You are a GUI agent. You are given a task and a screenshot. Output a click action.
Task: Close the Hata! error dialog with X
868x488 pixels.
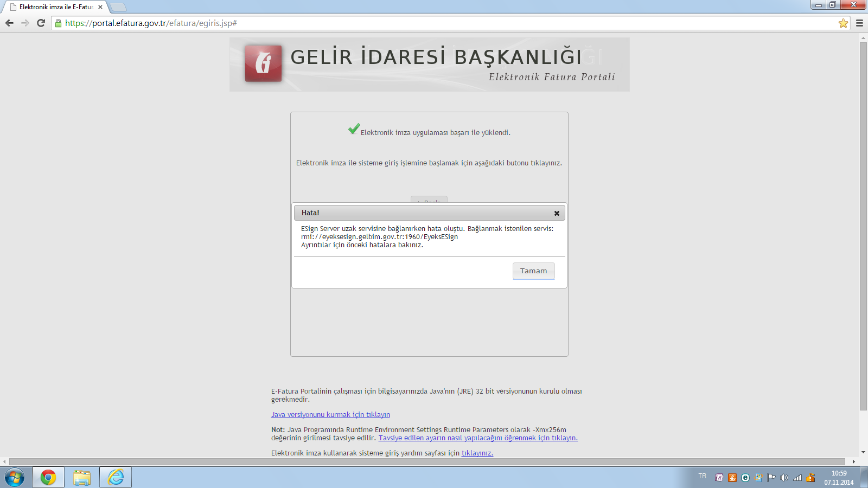click(x=557, y=213)
